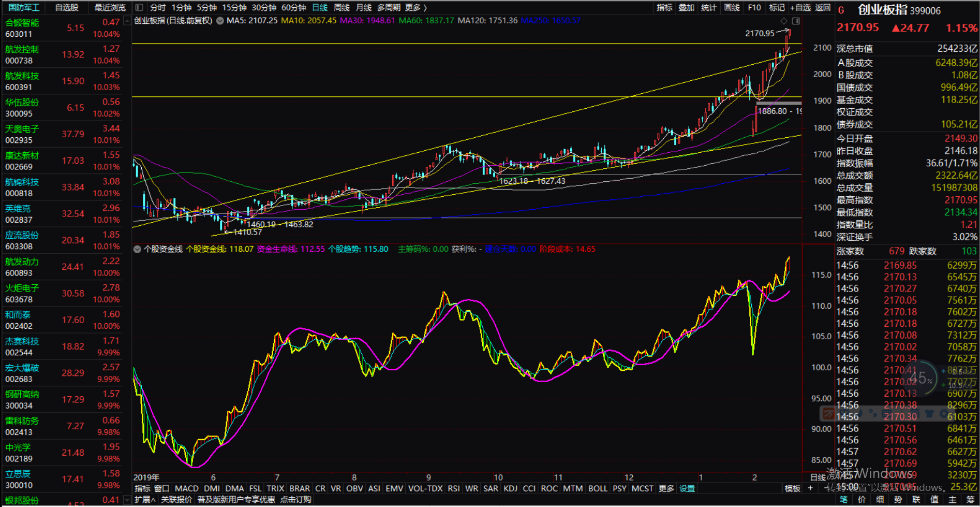Select the 5分钟 period
Screen dimensions: 980x507
[207, 7]
